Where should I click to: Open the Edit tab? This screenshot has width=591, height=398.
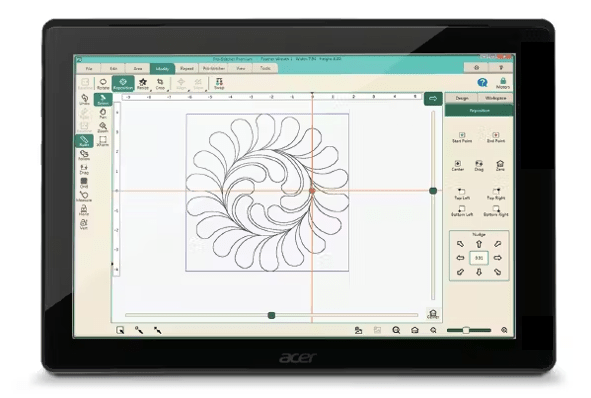click(113, 69)
